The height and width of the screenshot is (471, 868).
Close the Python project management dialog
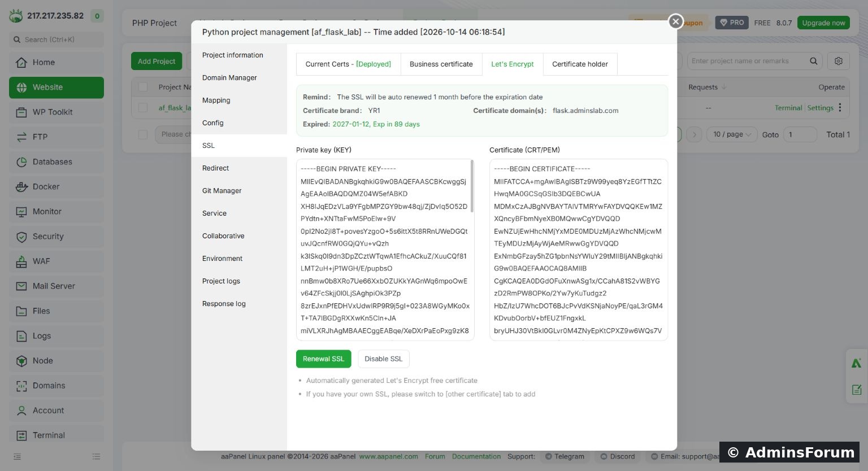(675, 21)
